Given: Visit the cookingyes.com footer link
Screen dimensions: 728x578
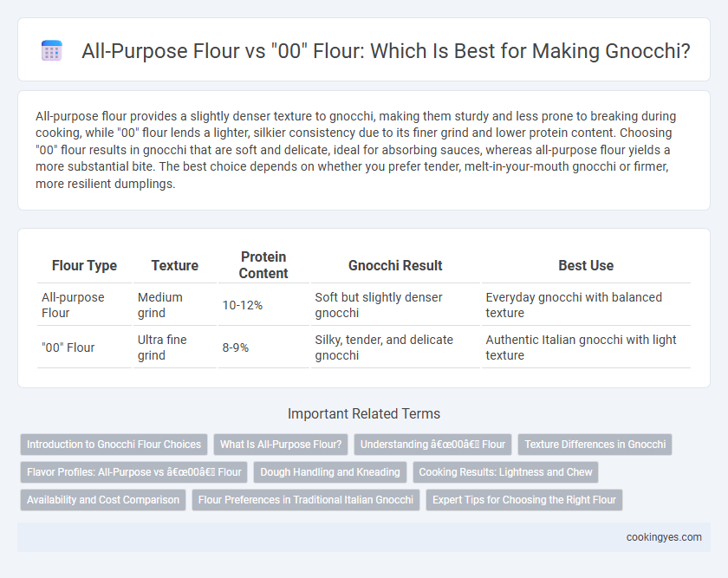Looking at the screenshot, I should (x=664, y=537).
